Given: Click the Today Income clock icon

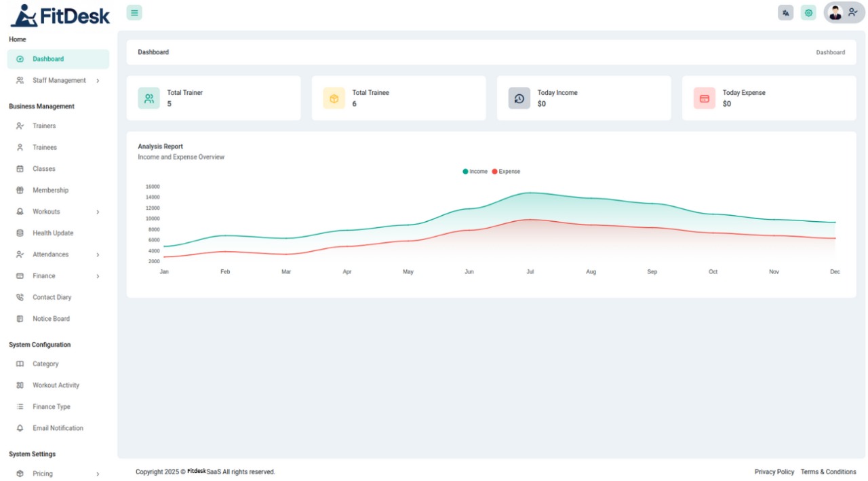Looking at the screenshot, I should point(519,98).
